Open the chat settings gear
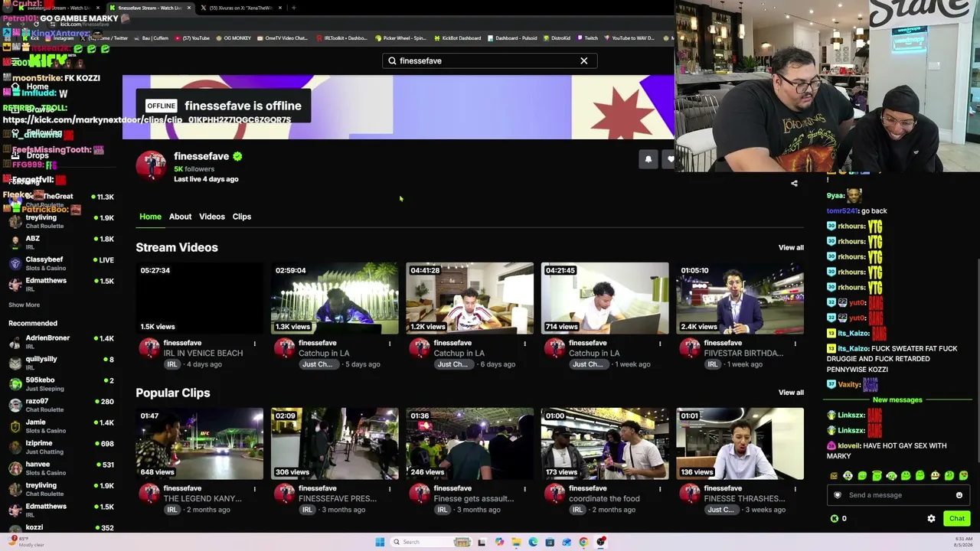The height and width of the screenshot is (551, 980). pos(931,519)
